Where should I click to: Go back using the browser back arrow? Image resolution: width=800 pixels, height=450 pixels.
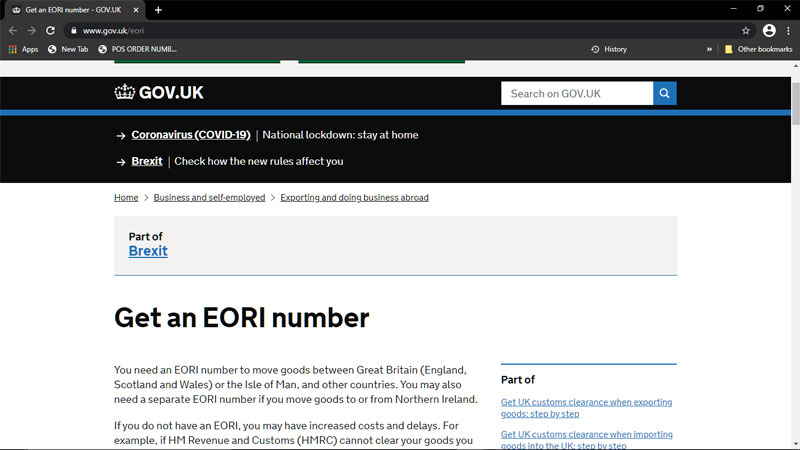12,31
